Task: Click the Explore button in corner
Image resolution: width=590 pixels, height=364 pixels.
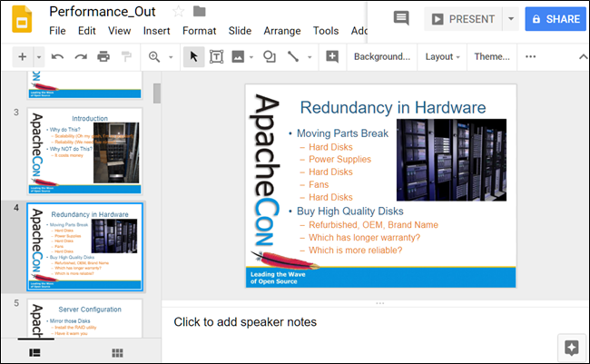Action: pos(571,347)
